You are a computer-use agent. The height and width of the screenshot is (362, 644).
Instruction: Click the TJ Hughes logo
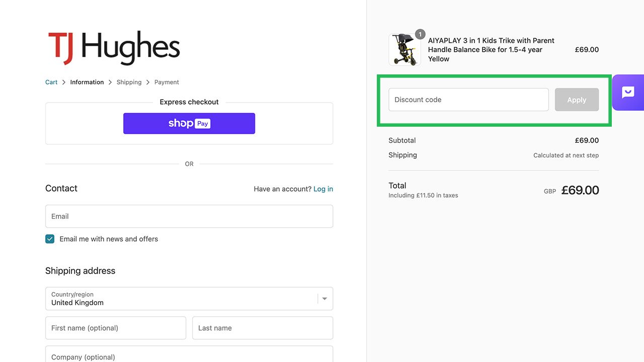114,48
